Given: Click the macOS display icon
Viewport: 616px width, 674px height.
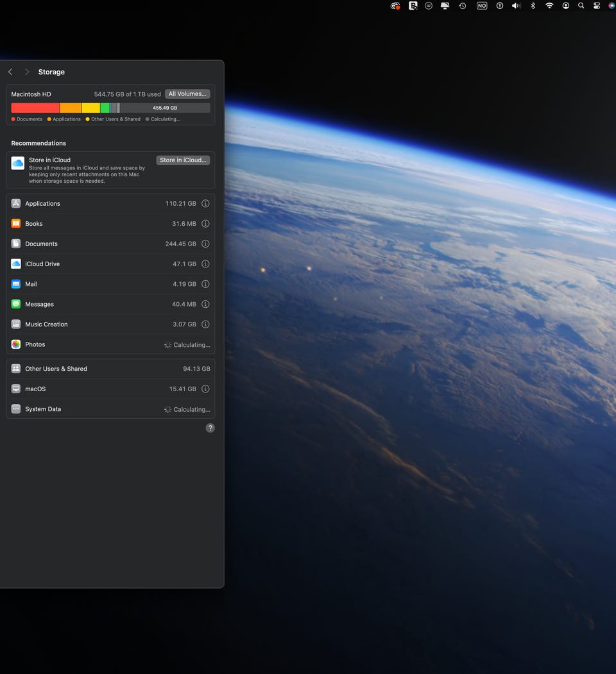Looking at the screenshot, I should (x=16, y=389).
